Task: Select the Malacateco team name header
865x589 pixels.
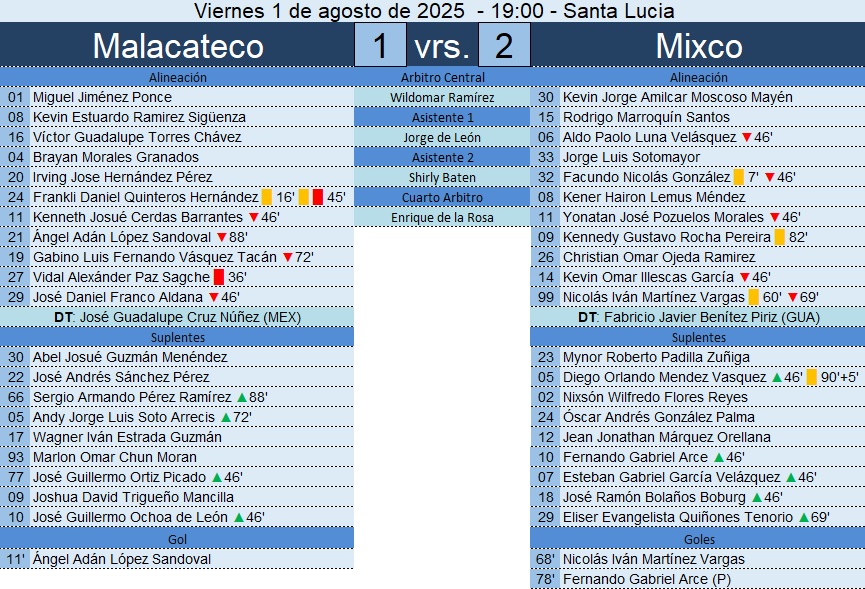Action: coord(178,46)
